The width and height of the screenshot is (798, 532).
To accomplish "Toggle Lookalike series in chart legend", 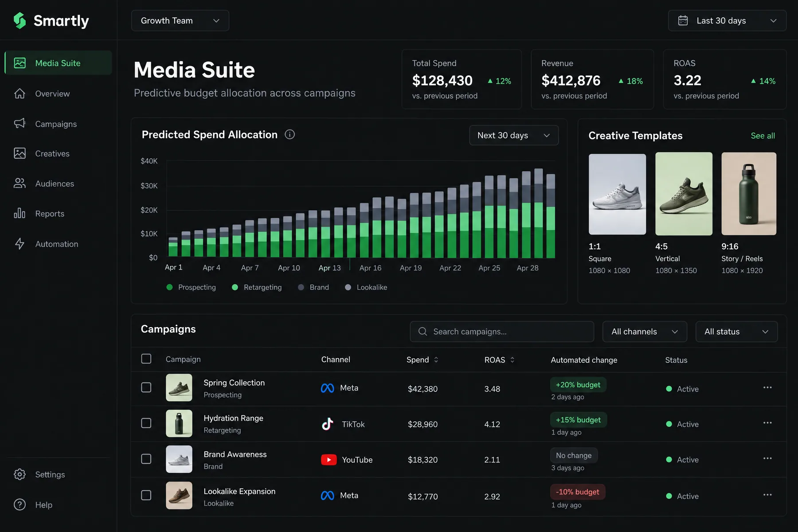I will pos(366,287).
